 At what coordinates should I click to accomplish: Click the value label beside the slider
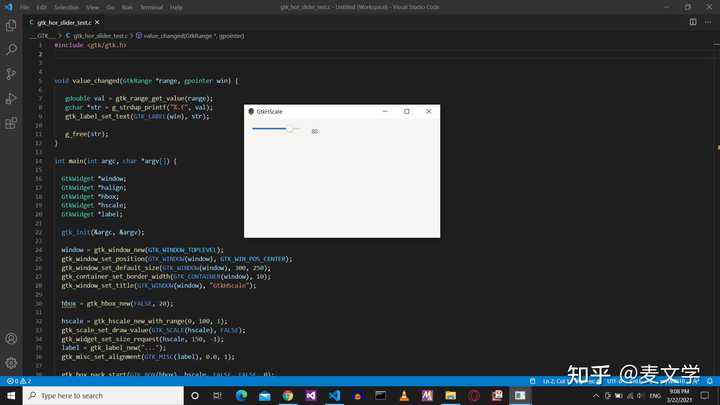pos(315,131)
